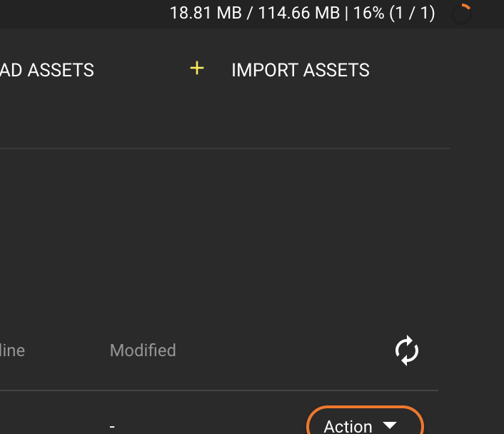Click the dash value under Modified
This screenshot has height=434, width=504.
[x=112, y=426]
